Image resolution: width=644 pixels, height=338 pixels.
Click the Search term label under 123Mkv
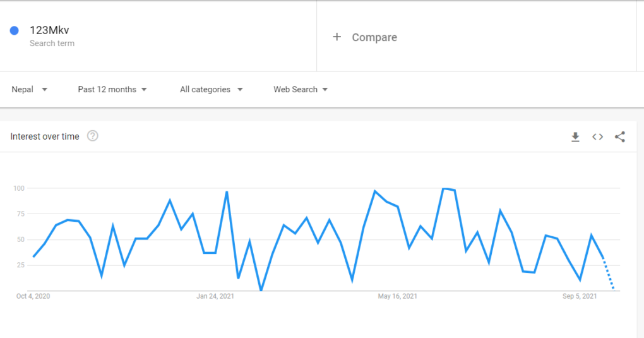(x=52, y=43)
